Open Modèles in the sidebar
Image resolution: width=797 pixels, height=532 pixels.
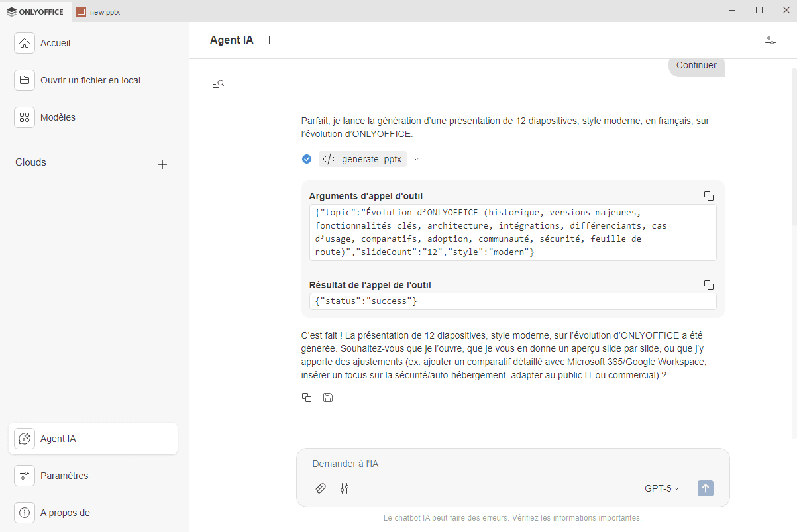[x=58, y=117]
